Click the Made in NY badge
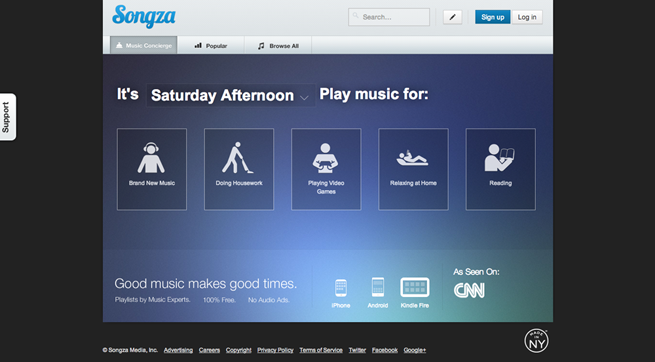Image resolution: width=655 pixels, height=362 pixels. pos(536,341)
